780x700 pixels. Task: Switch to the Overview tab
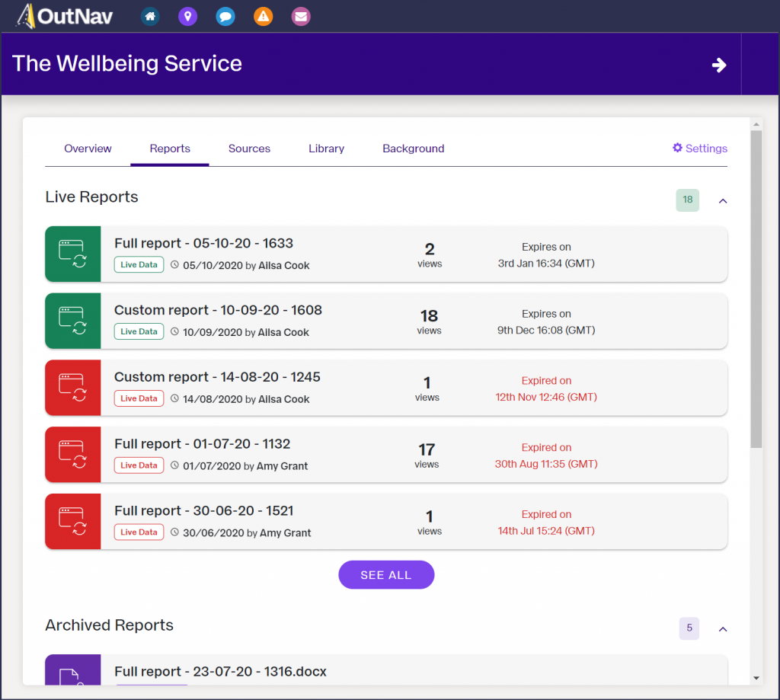[x=88, y=149]
